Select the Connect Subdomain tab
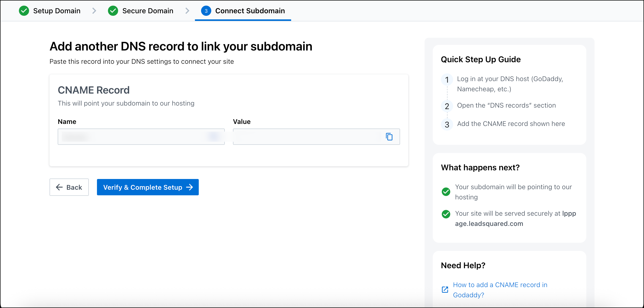The height and width of the screenshot is (308, 644). (x=250, y=11)
